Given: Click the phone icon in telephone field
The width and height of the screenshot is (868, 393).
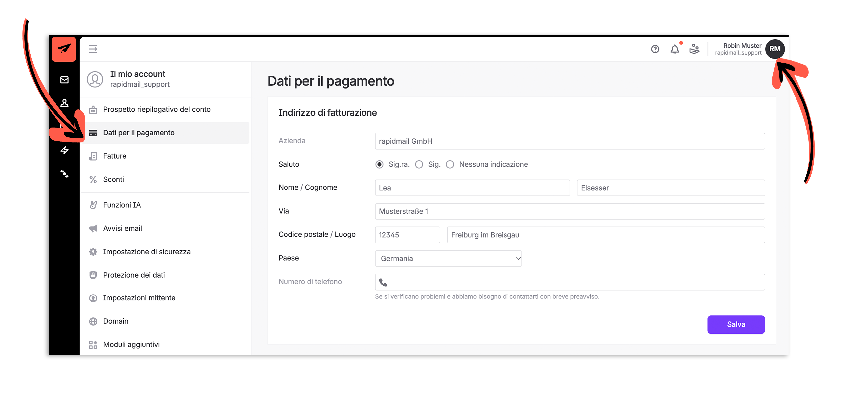Looking at the screenshot, I should (x=383, y=282).
